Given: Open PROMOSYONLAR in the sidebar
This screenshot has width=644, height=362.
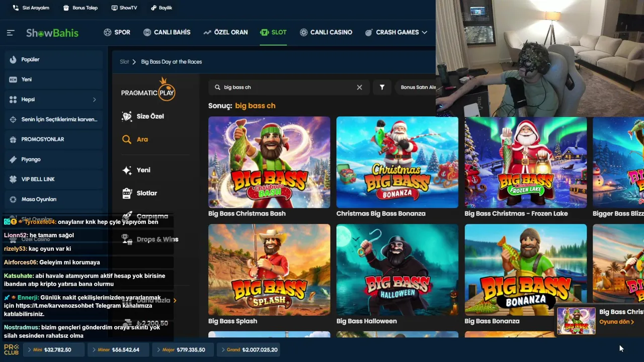Looking at the screenshot, I should (53, 139).
